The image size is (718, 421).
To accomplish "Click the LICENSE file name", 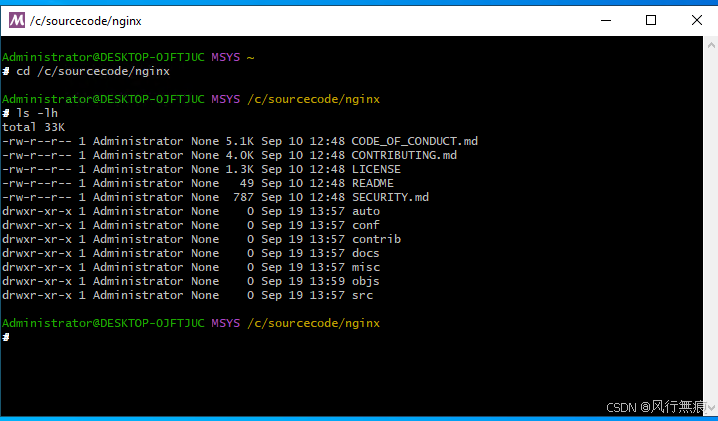I will 376,169.
